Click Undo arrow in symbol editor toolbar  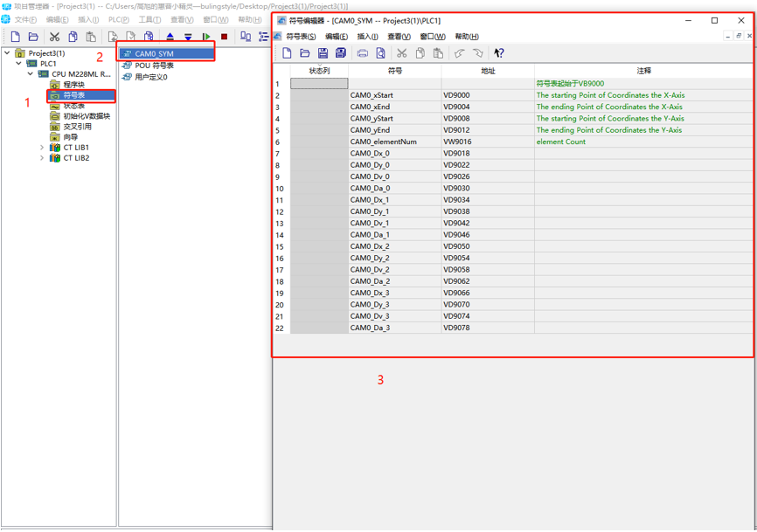point(459,53)
